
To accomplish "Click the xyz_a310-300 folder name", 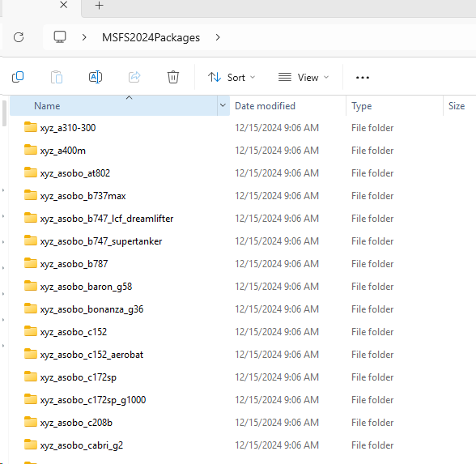I will point(68,128).
